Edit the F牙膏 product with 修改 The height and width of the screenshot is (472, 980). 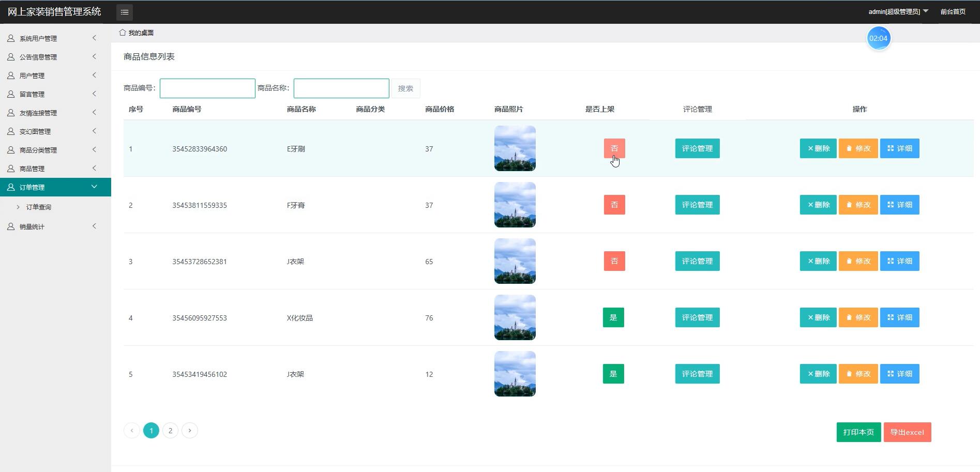coord(858,205)
